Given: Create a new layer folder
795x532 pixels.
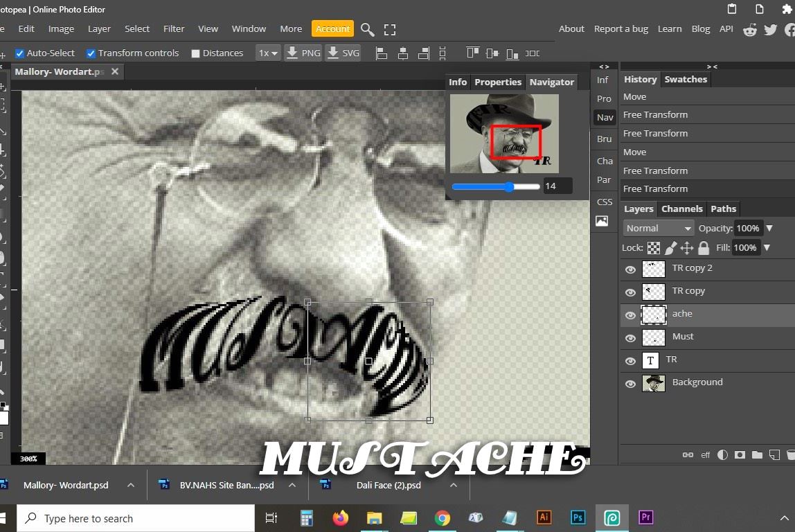Looking at the screenshot, I should [x=757, y=455].
